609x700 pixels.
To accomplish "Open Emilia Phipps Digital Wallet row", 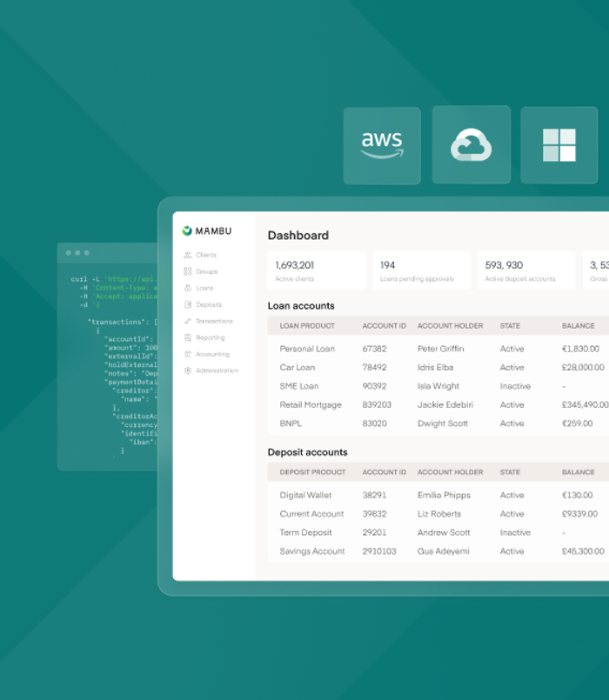I will pos(438,495).
